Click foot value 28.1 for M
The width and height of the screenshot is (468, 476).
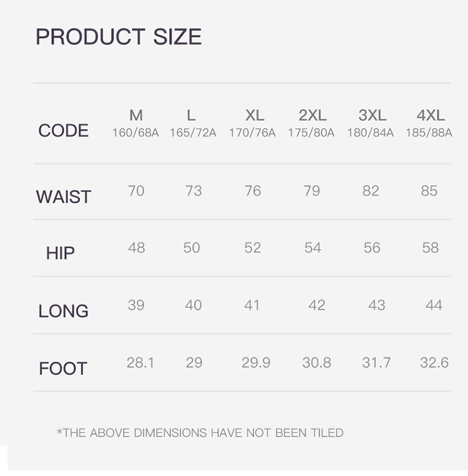point(140,362)
